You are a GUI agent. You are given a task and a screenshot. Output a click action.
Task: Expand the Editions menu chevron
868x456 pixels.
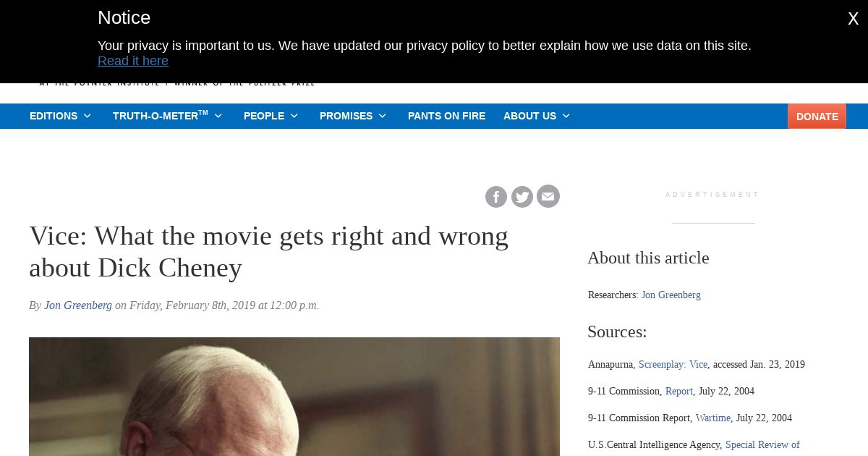click(88, 116)
